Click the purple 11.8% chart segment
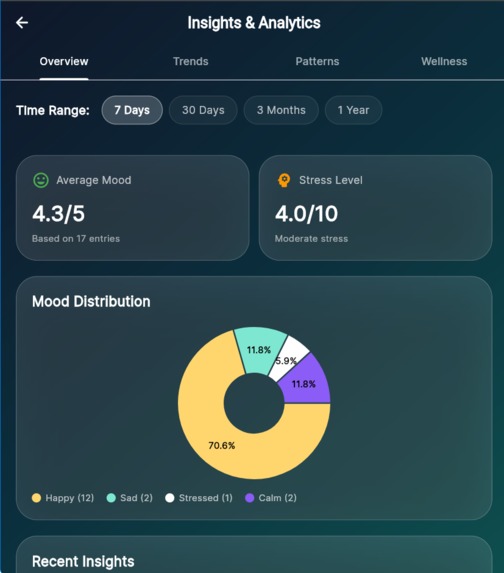This screenshot has width=504, height=573. 305,384
